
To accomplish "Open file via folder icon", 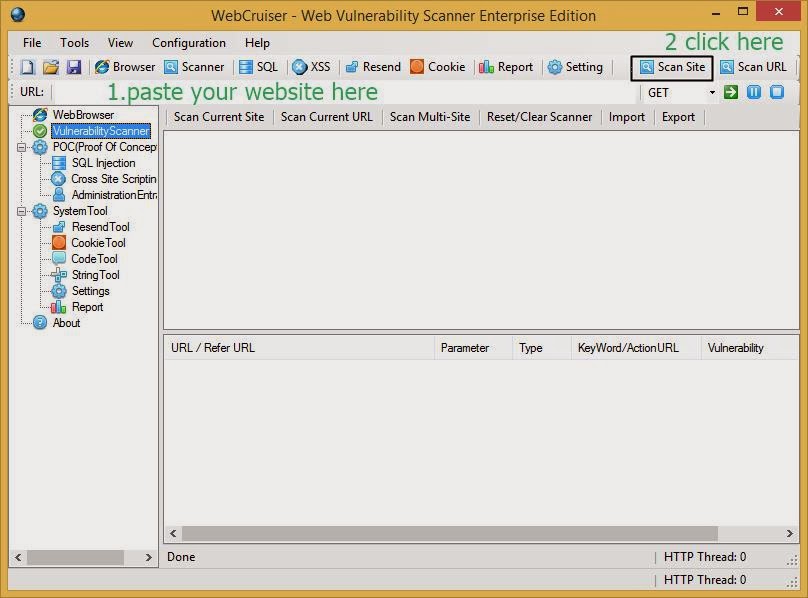I will pyautogui.click(x=50, y=67).
